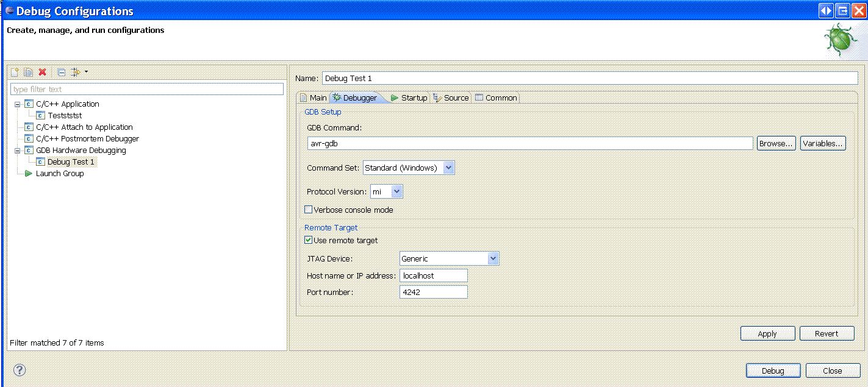This screenshot has width=868, height=387.
Task: Click the C/C++ Application icon
Action: coord(29,104)
